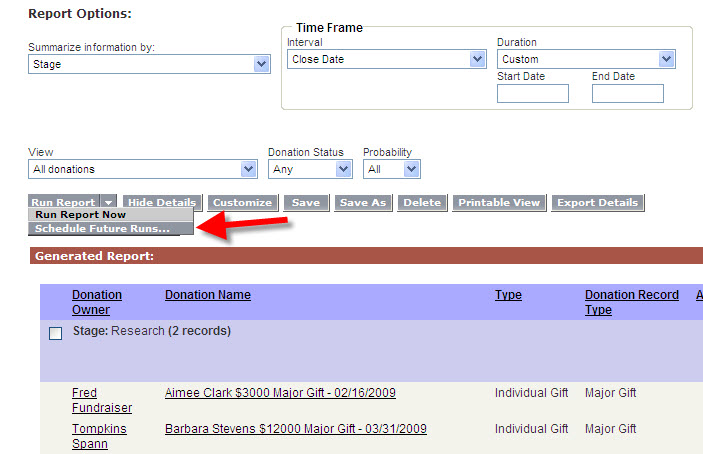Click the Save button
This screenshot has width=703, height=454.
[305, 203]
